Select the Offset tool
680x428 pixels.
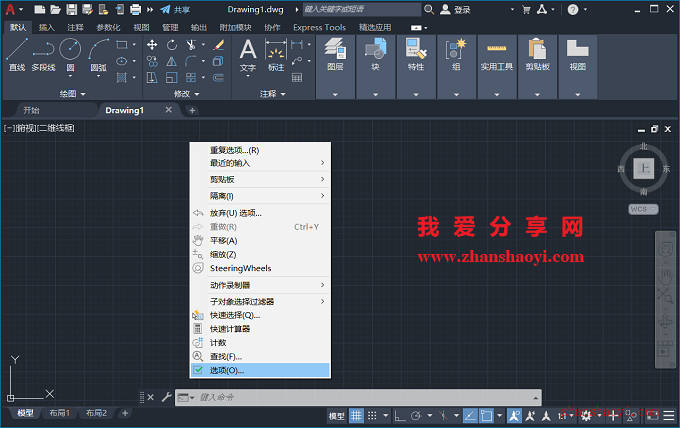219,78
